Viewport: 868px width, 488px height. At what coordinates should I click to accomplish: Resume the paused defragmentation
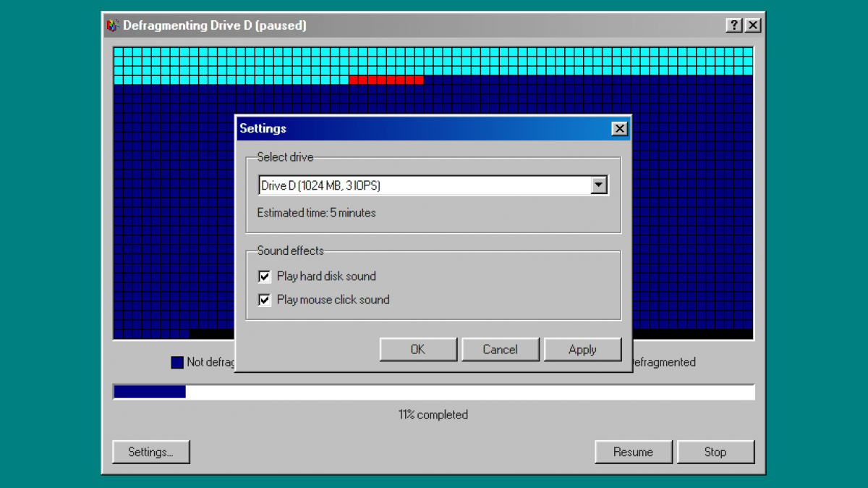coord(633,452)
